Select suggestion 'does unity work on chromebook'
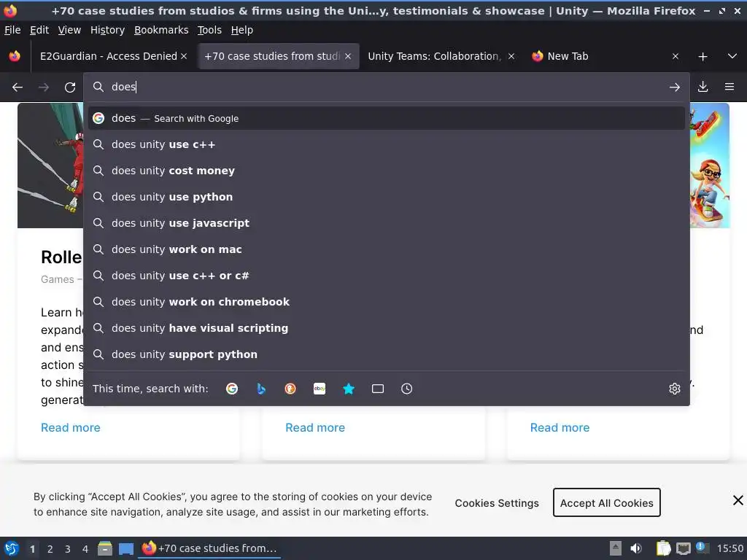This screenshot has width=747, height=560. coord(387,301)
